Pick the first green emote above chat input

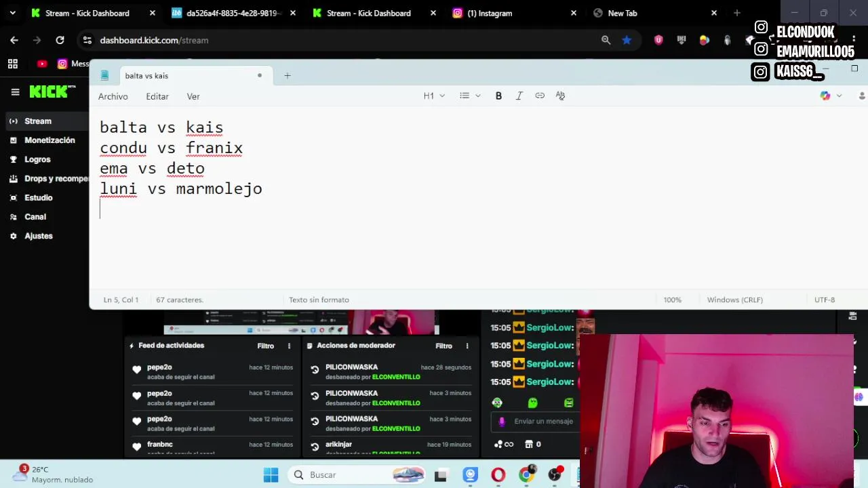click(x=497, y=403)
